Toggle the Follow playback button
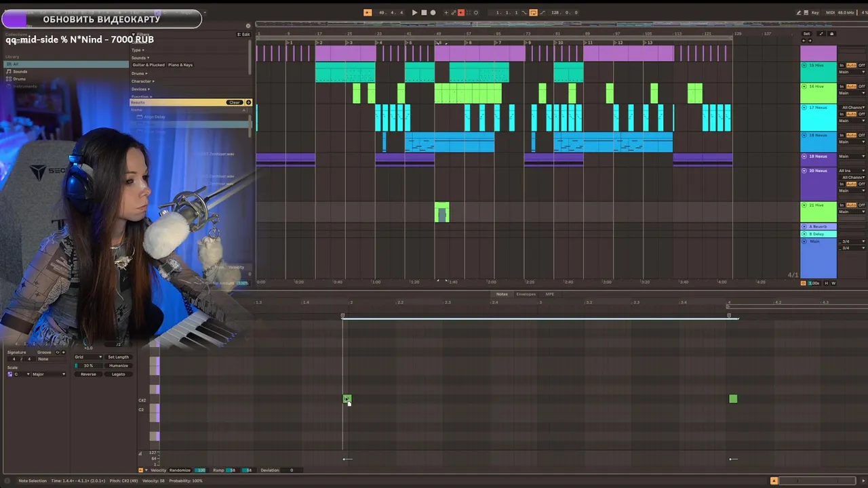Viewport: 868px width, 488px height. coord(368,13)
